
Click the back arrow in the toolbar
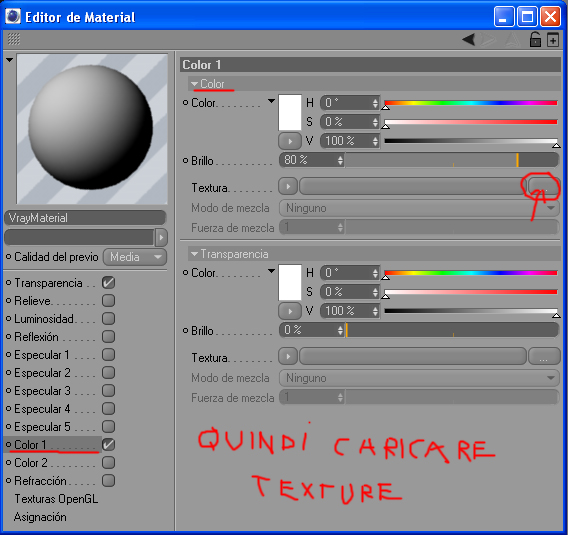click(x=469, y=39)
